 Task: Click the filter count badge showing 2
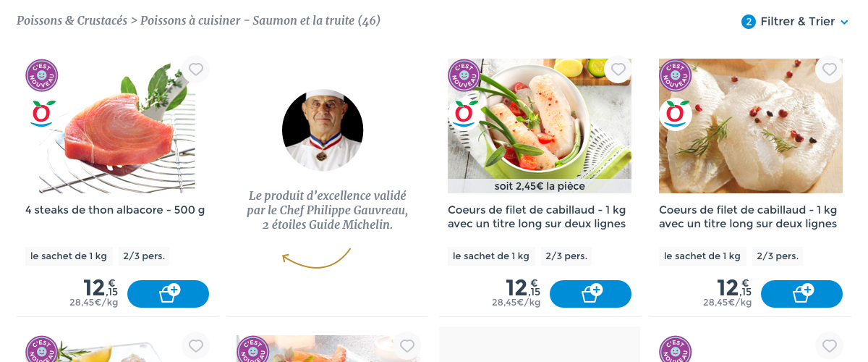pyautogui.click(x=749, y=22)
